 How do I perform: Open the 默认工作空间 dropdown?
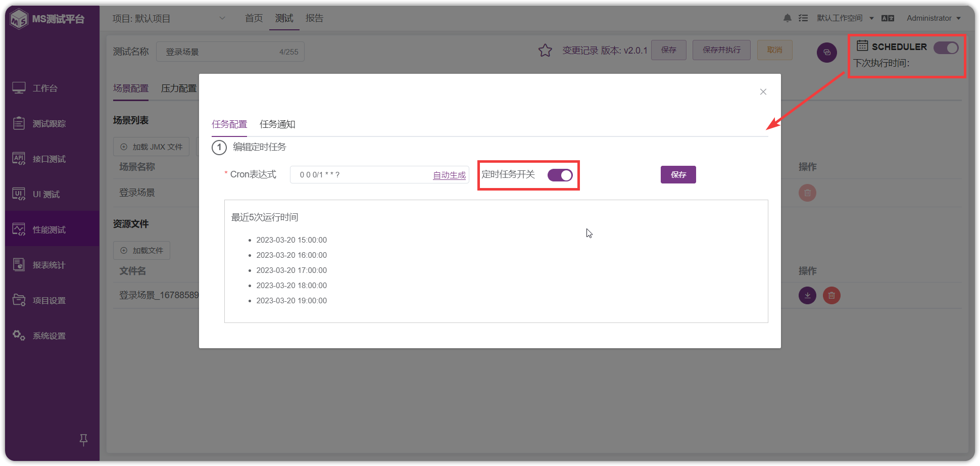point(845,18)
